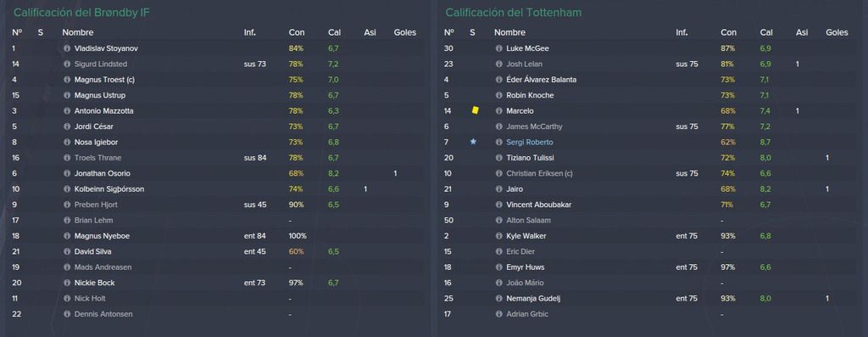868x337 pixels.
Task: Open Kolbeinn Sigþórsson player profile
Action: coord(109,189)
